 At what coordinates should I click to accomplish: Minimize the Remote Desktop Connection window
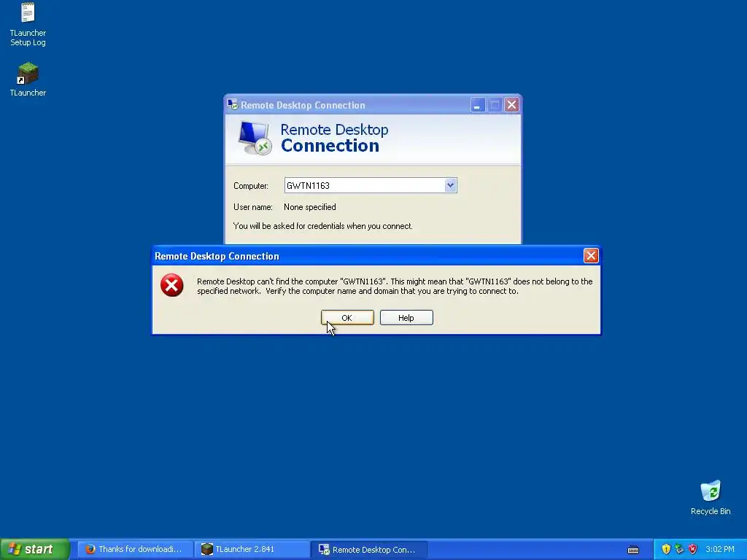tap(478, 105)
